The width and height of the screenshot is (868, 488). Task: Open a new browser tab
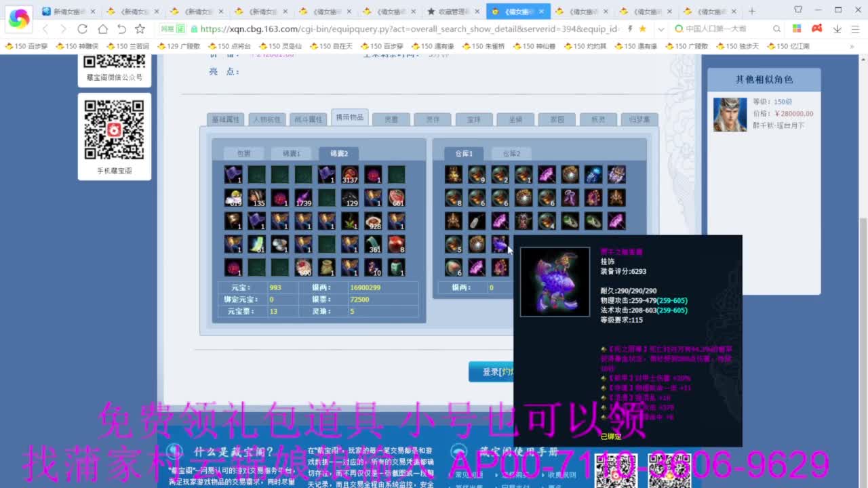(751, 11)
